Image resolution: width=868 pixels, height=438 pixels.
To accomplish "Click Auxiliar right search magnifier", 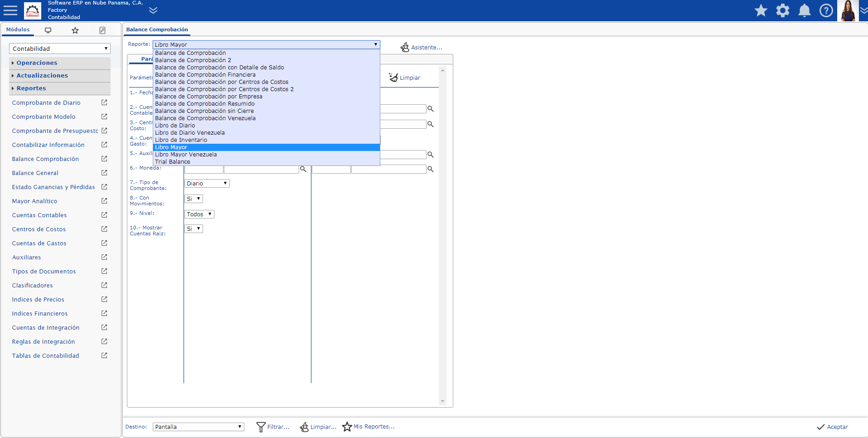I will (431, 155).
